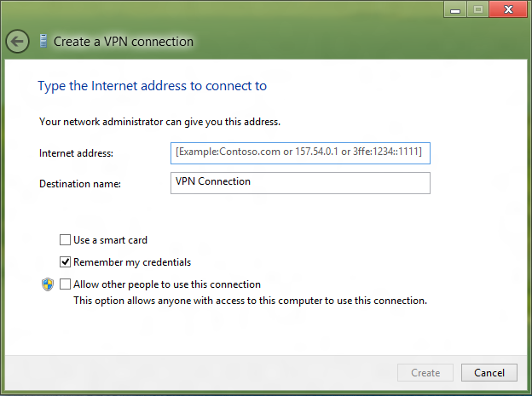
Task: Cancel the VPN connection setup
Action: pyautogui.click(x=489, y=373)
